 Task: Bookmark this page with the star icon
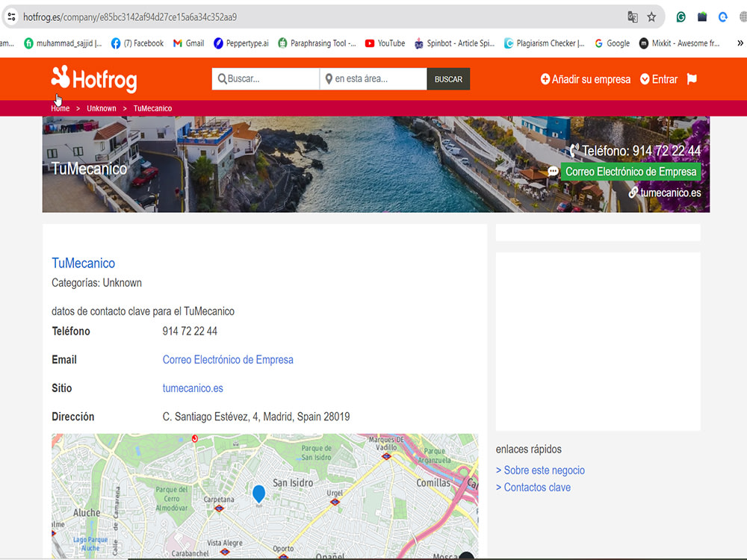[651, 17]
